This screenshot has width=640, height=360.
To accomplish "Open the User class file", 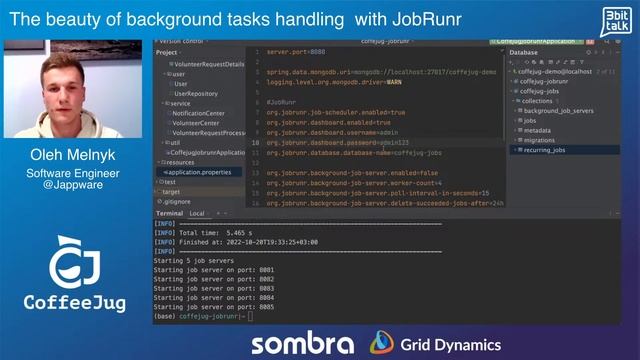I will point(180,84).
